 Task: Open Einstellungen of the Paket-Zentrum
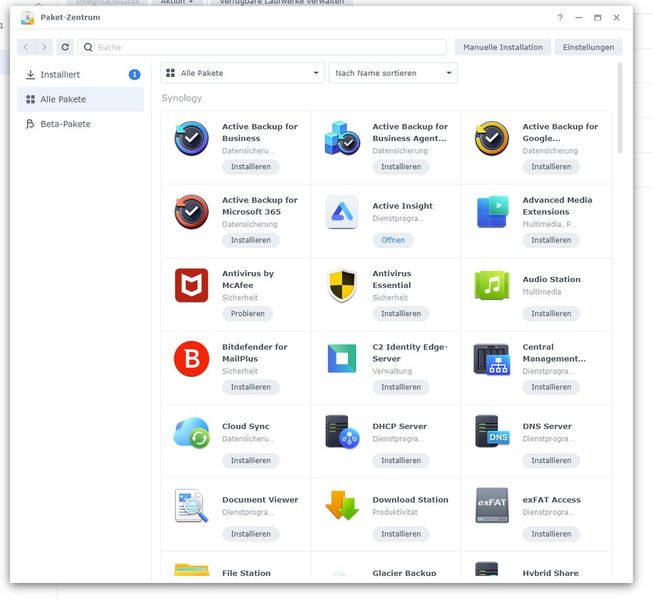pos(588,47)
